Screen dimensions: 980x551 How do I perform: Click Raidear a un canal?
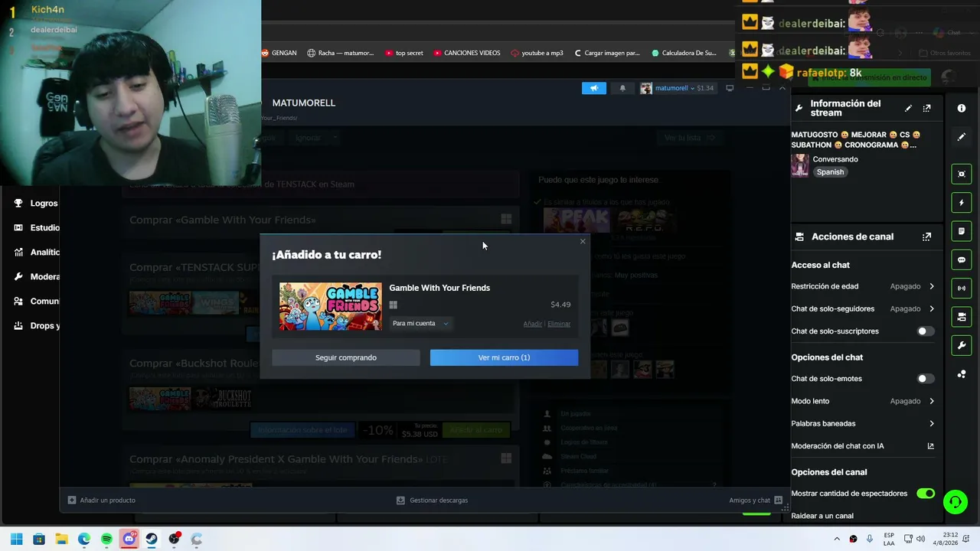pyautogui.click(x=822, y=516)
